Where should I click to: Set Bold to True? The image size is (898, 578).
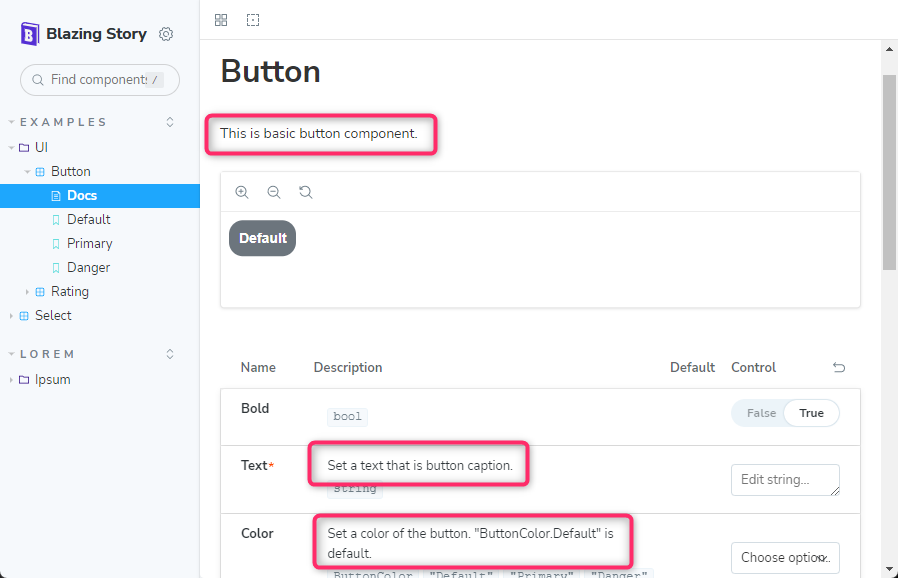pos(811,413)
